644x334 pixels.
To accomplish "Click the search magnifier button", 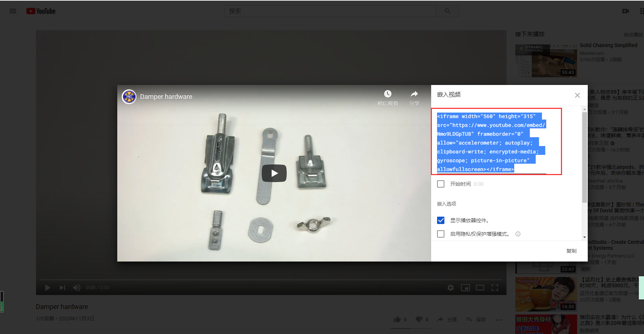I will click(x=447, y=11).
